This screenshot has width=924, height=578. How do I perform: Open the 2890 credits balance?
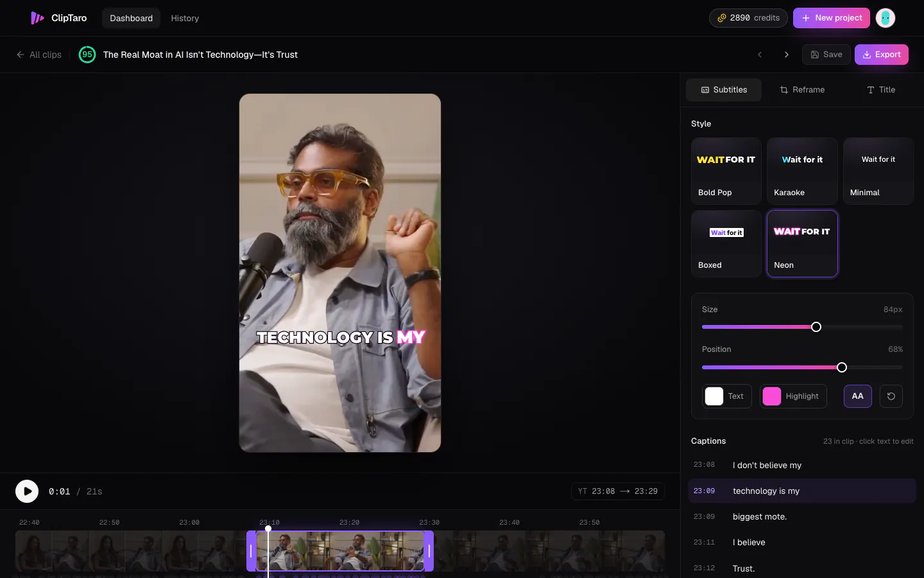tap(748, 18)
